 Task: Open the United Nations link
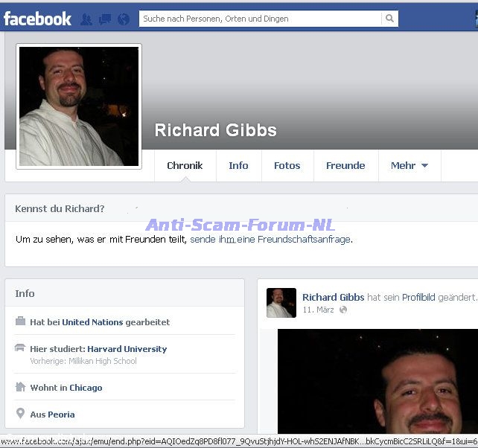tap(92, 322)
